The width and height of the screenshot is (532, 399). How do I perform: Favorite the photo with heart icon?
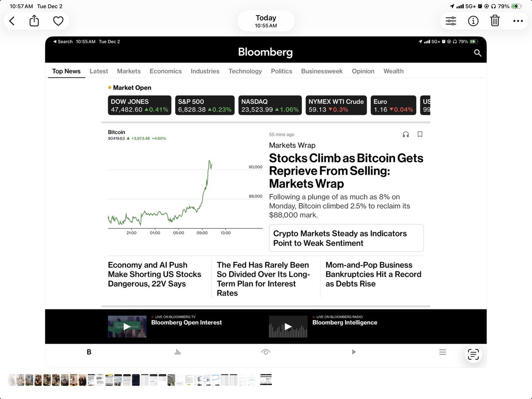tap(58, 21)
